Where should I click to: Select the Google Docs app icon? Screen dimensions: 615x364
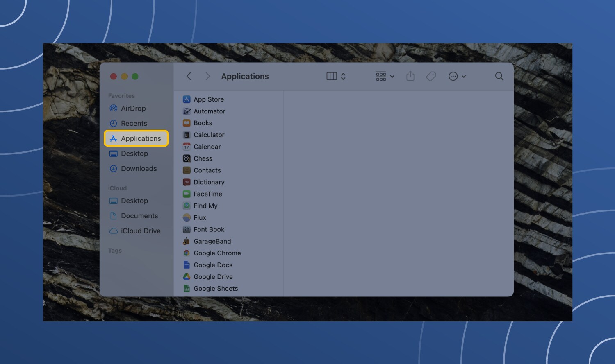coord(187,265)
